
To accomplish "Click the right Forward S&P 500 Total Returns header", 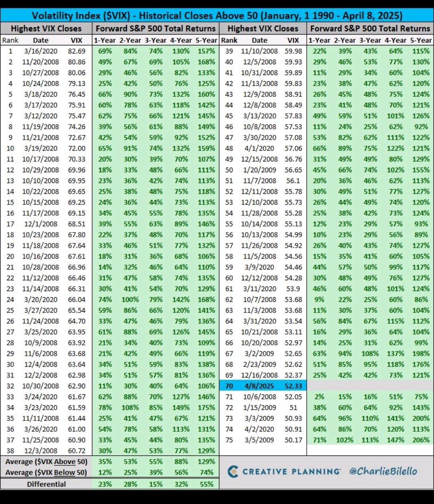I will tap(370, 29).
